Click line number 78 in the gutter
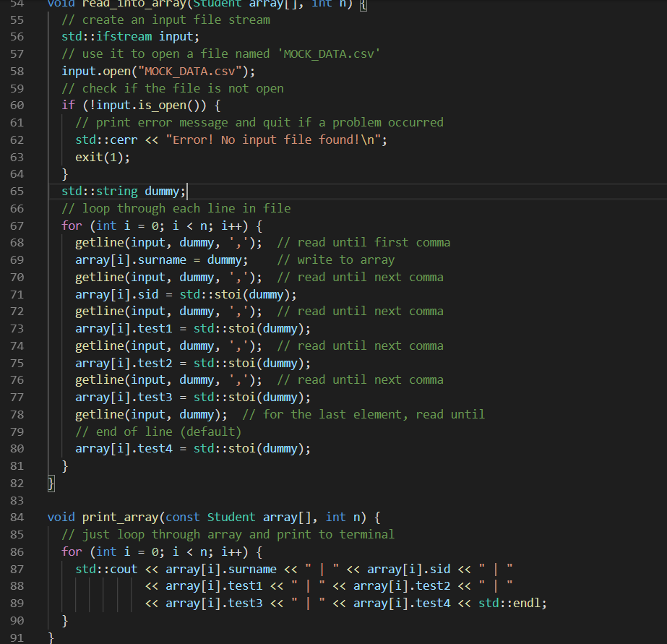Image resolution: width=667 pixels, height=644 pixels. (17, 415)
